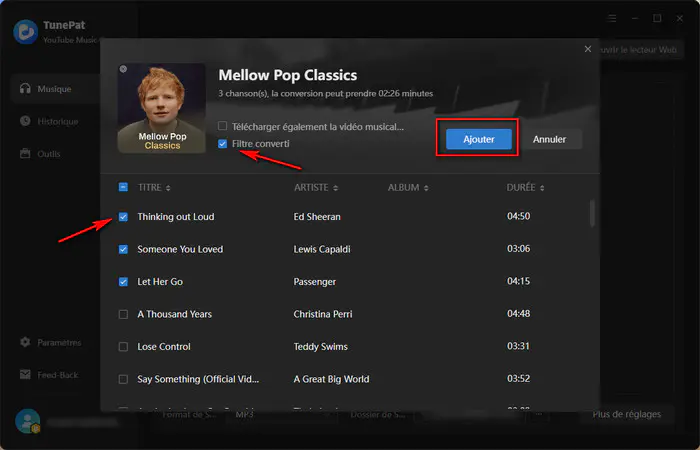Click the duration value '04:50'
The height and width of the screenshot is (450, 700).
[x=518, y=216]
